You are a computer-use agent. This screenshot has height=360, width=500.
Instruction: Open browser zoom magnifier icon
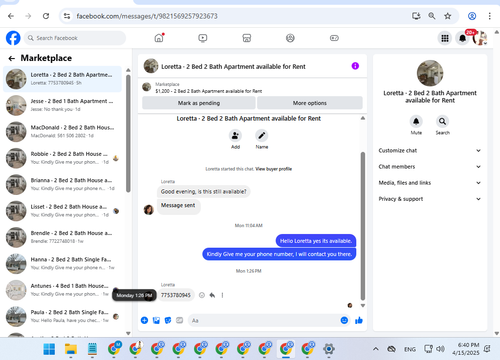click(x=432, y=16)
